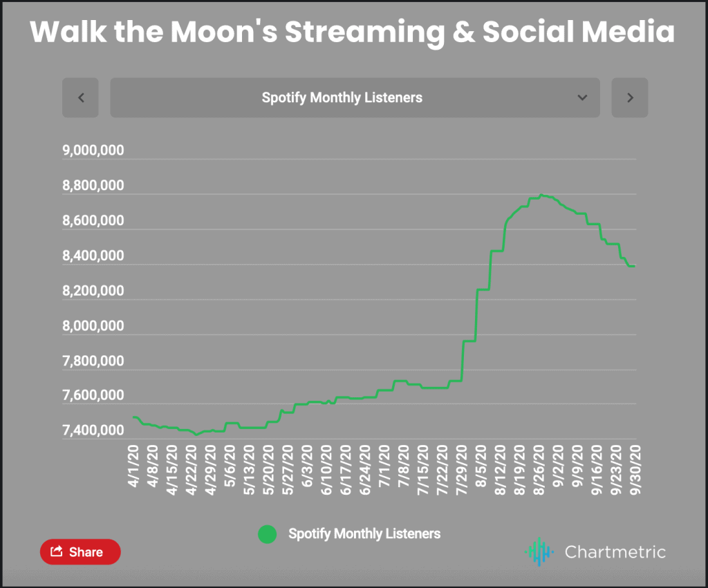Click the 4/22/20 date axis label
Image resolution: width=708 pixels, height=588 pixels.
(x=192, y=470)
